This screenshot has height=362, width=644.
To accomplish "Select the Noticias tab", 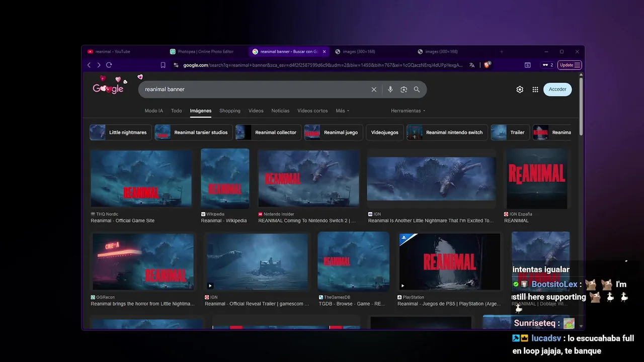I will [x=280, y=111].
